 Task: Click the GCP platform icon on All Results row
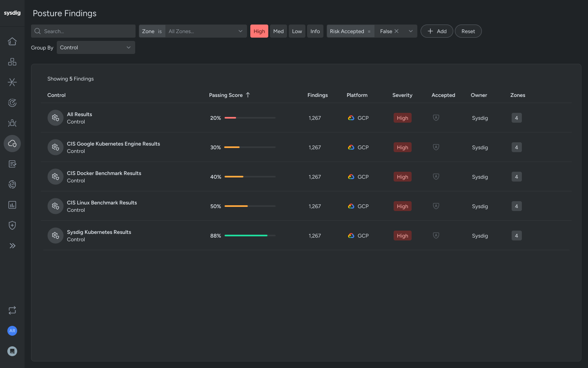(x=351, y=118)
